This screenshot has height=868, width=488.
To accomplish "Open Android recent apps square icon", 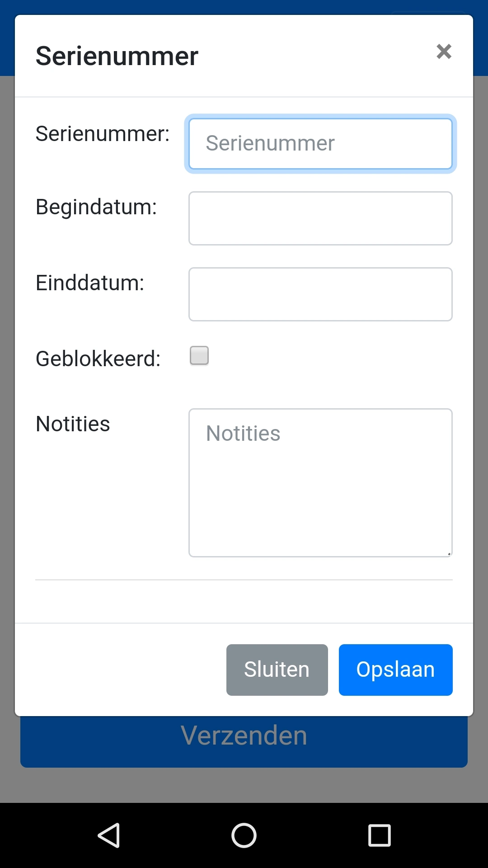I will 379,835.
